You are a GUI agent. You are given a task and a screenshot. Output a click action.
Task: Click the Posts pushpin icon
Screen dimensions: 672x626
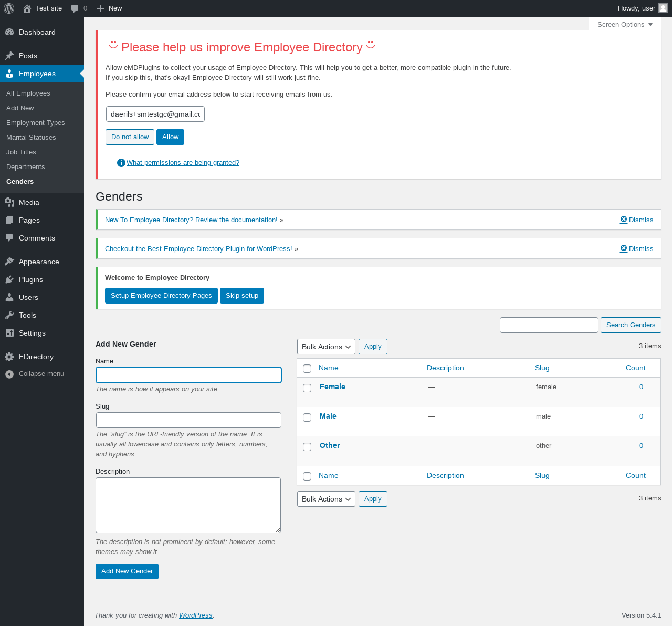coord(9,56)
